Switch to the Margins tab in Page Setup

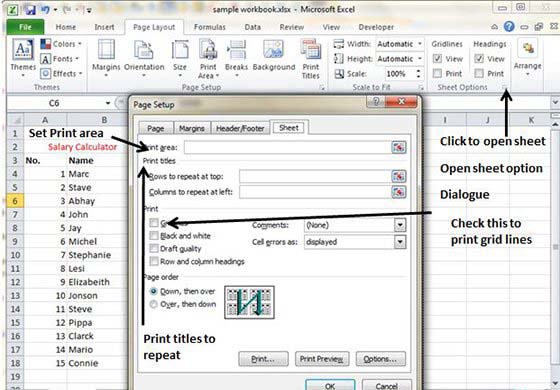192,128
